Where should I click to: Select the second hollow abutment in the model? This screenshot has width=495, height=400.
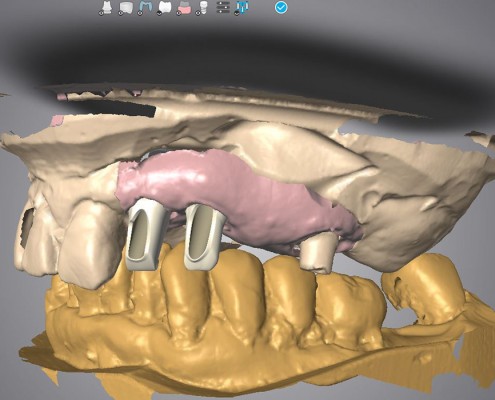[x=204, y=236]
